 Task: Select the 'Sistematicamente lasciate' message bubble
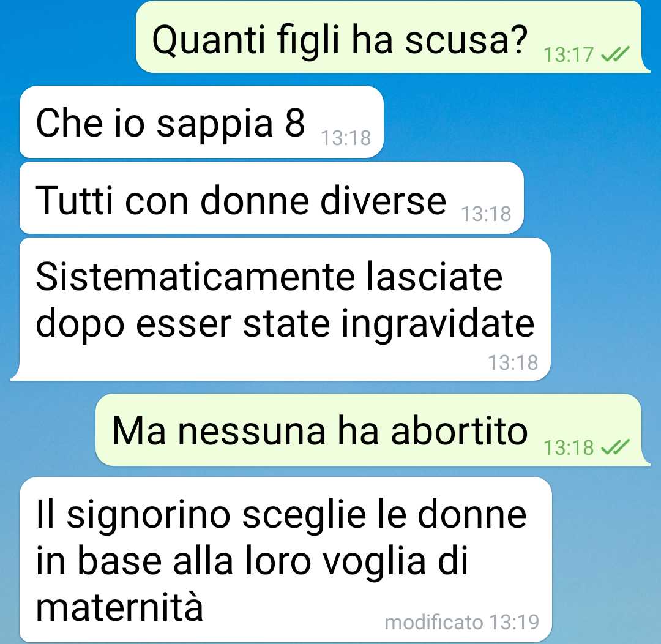[x=281, y=309]
